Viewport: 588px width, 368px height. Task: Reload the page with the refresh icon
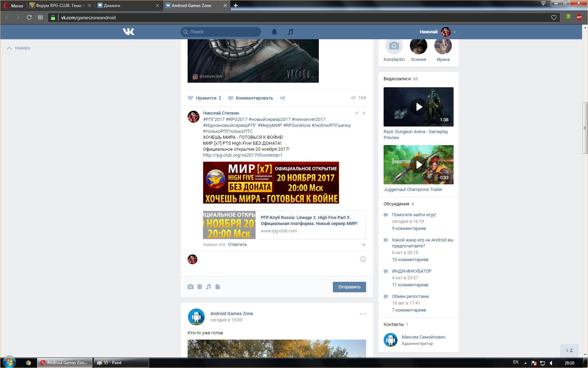29,18
